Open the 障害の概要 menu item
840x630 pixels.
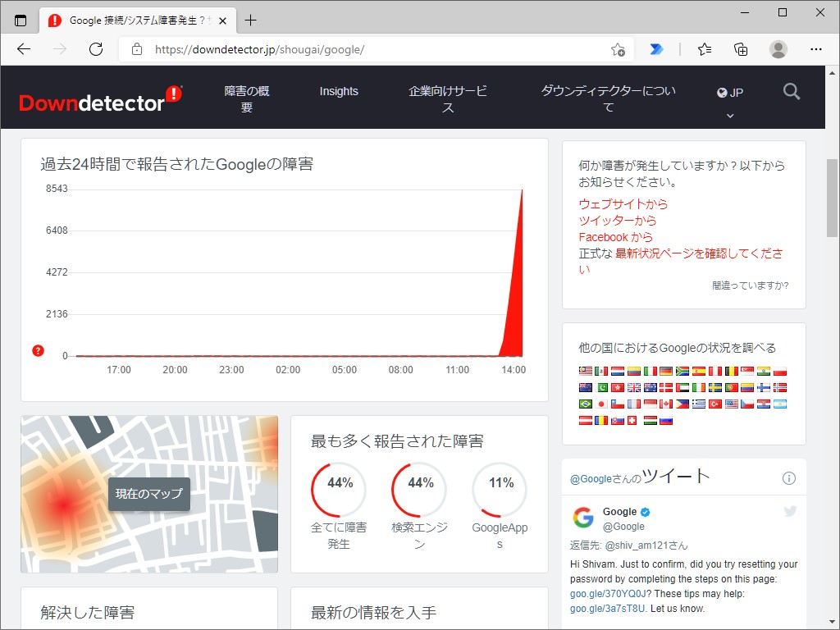[x=246, y=99]
